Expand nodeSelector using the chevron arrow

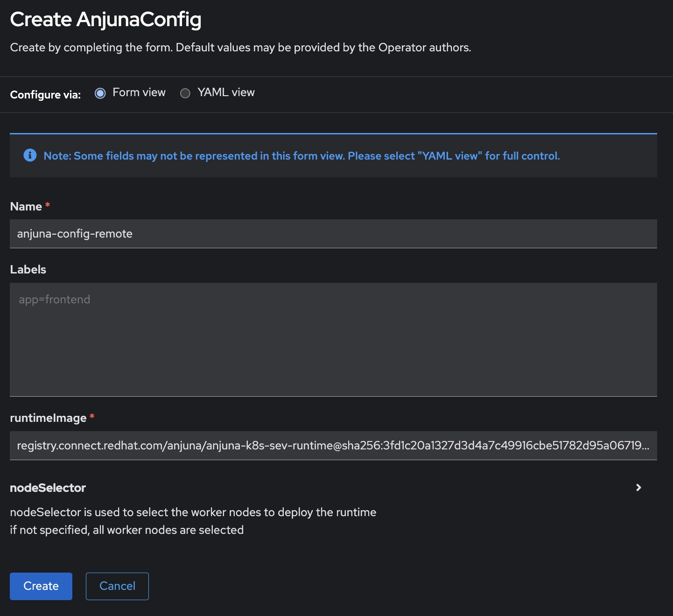point(638,488)
